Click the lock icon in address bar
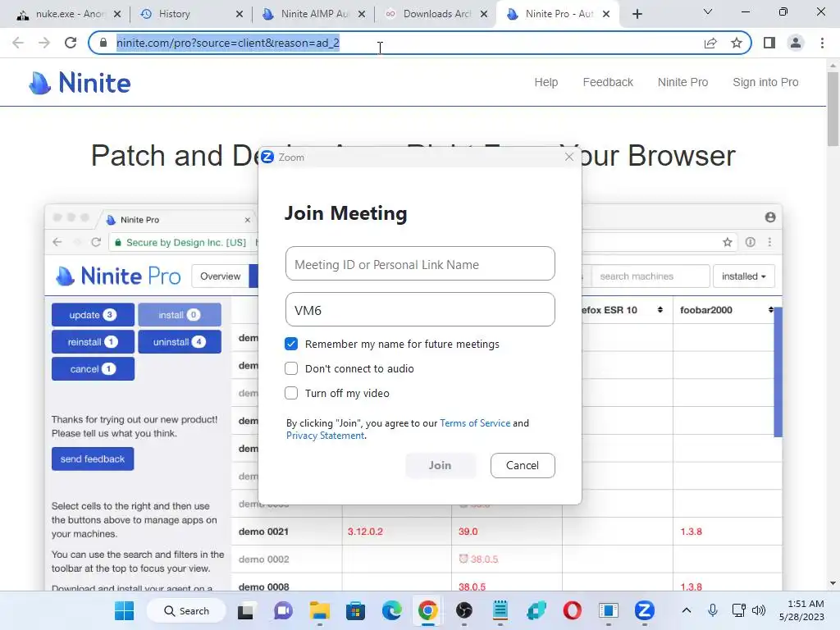840x630 pixels. pos(103,43)
